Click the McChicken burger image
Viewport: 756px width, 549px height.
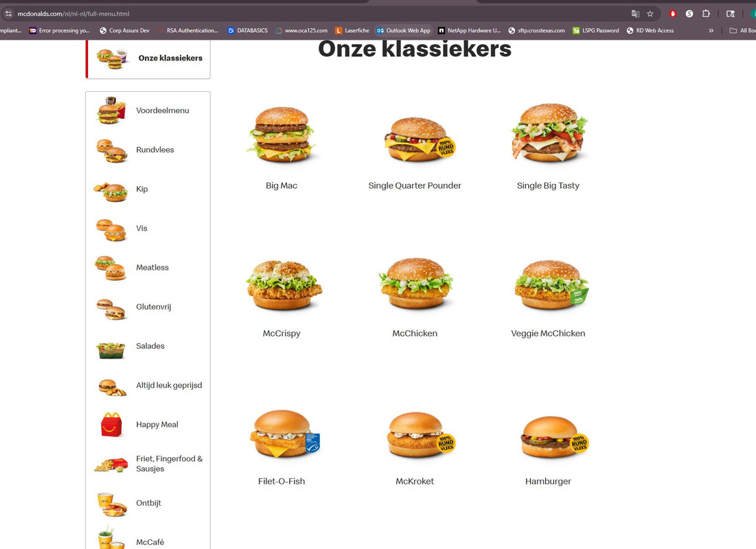[416, 283]
